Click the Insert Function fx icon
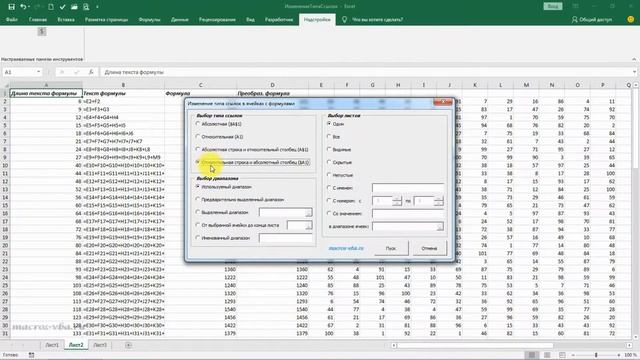Viewport: 640px width, 360px height. click(x=91, y=72)
